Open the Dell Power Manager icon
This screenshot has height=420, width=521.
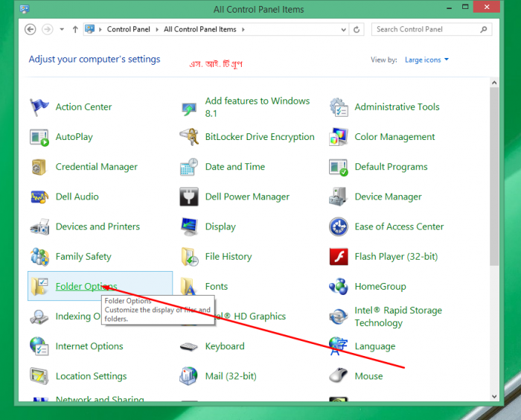[189, 197]
